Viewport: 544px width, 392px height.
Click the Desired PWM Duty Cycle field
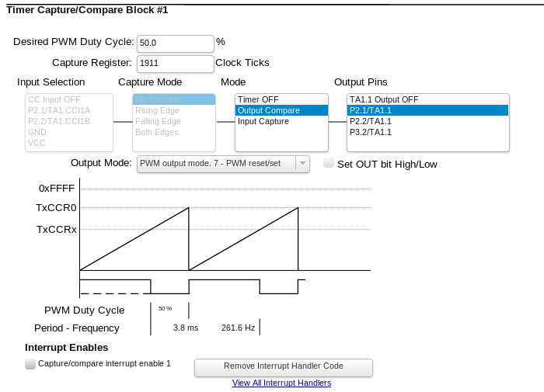point(175,43)
